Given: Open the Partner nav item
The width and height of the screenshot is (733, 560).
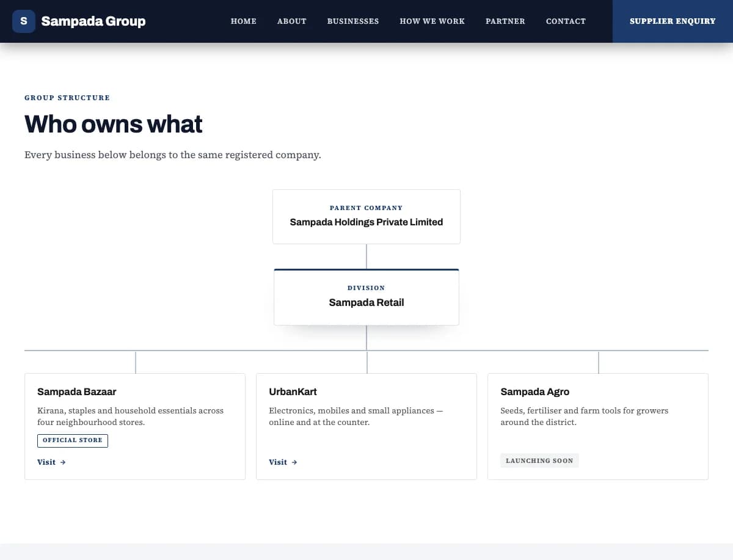Looking at the screenshot, I should (x=505, y=21).
